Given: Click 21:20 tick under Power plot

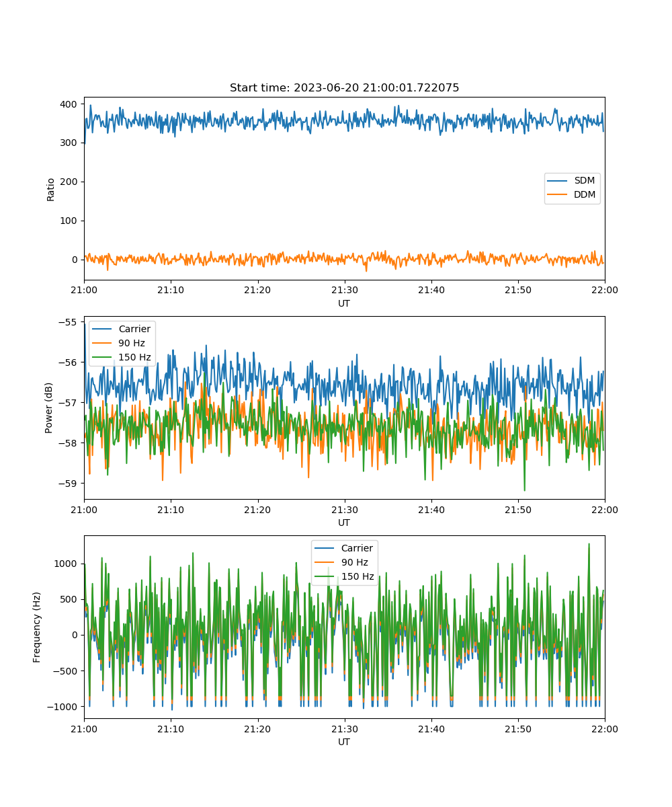Looking at the screenshot, I should point(257,510).
